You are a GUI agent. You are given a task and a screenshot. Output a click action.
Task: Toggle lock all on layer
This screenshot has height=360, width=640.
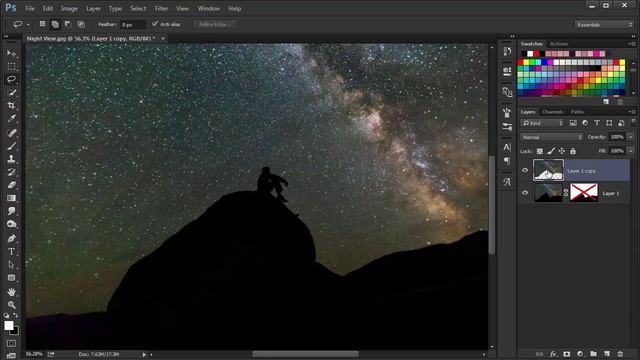coord(573,151)
